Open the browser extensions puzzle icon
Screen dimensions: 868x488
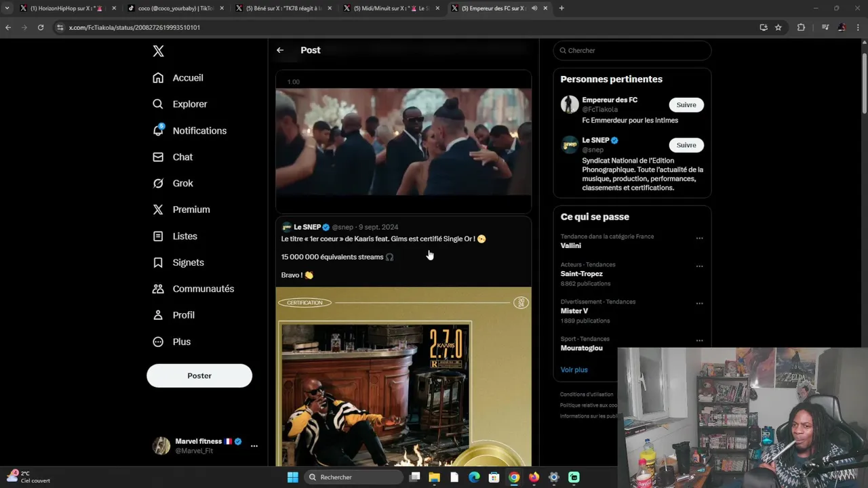point(801,27)
